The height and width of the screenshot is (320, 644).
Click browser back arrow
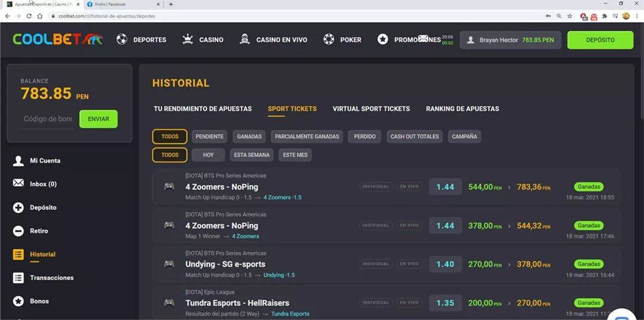pos(7,16)
